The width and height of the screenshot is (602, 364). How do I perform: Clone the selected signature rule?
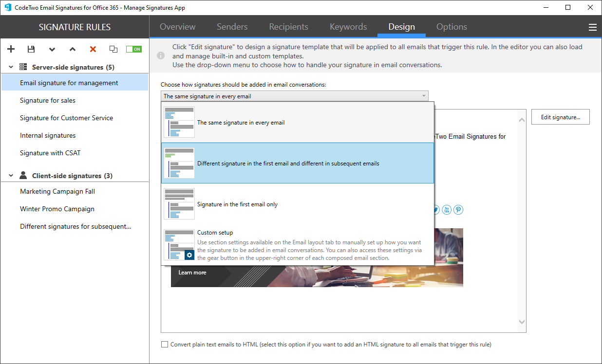click(x=113, y=49)
